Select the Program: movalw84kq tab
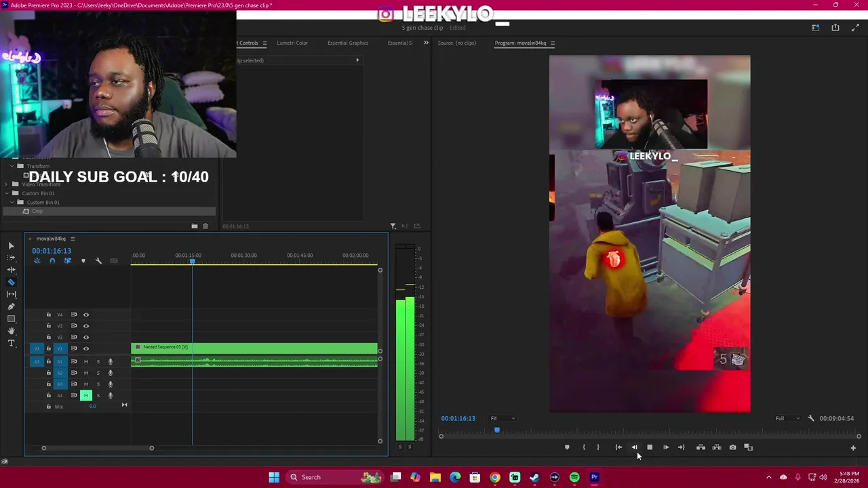 point(520,43)
